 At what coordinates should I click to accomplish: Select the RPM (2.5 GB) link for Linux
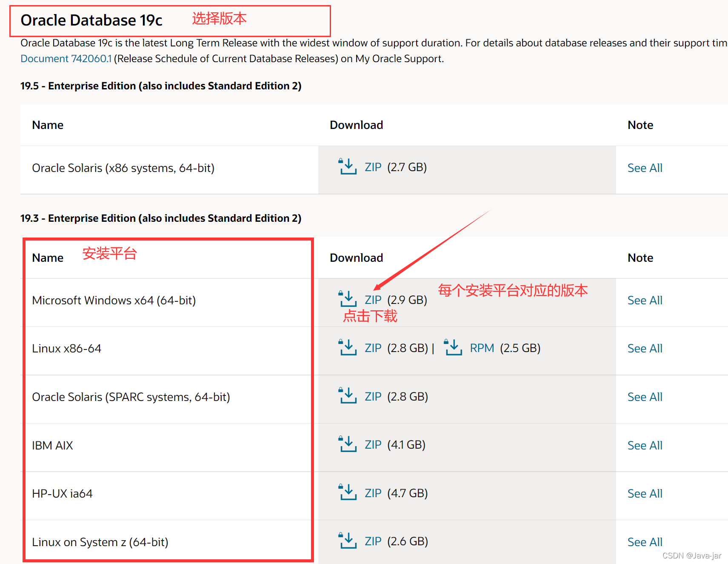482,347
